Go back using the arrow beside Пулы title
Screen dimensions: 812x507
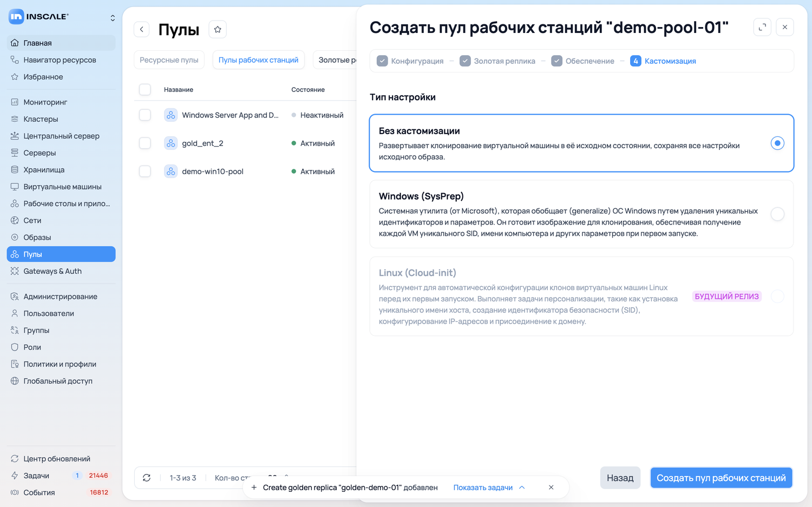click(x=142, y=29)
